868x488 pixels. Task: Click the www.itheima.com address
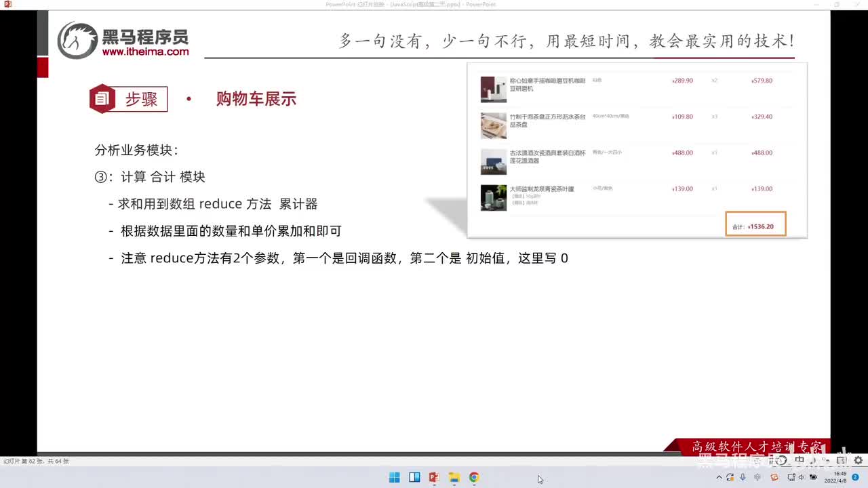pyautogui.click(x=145, y=52)
